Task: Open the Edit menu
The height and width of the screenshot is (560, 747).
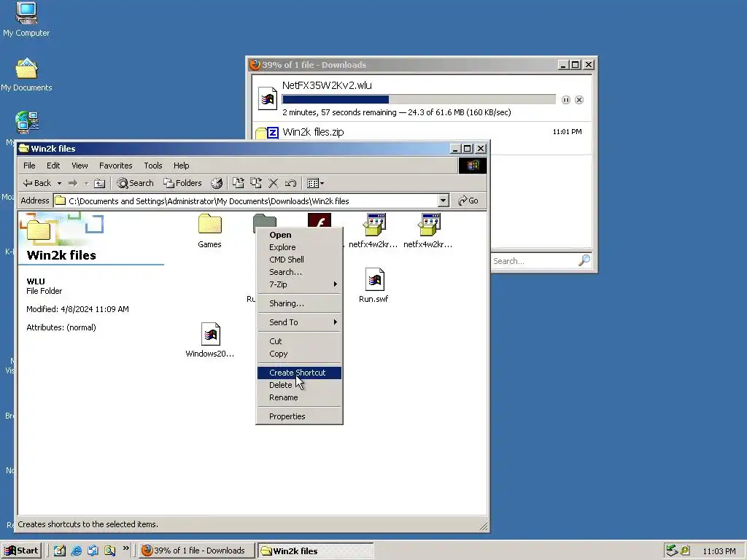Action: tap(53, 166)
